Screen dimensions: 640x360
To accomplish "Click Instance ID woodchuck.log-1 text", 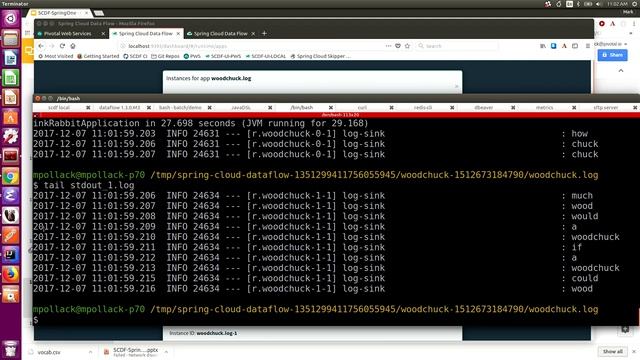I will (203, 333).
